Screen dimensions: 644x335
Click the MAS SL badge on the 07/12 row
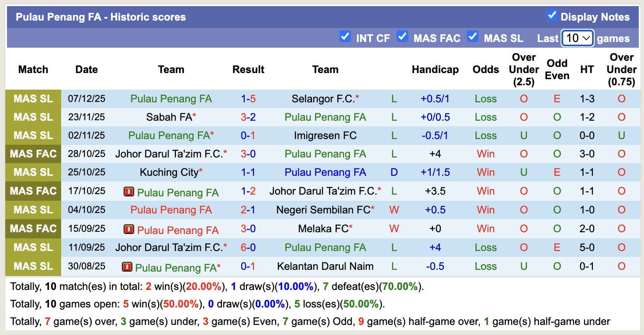[33, 98]
